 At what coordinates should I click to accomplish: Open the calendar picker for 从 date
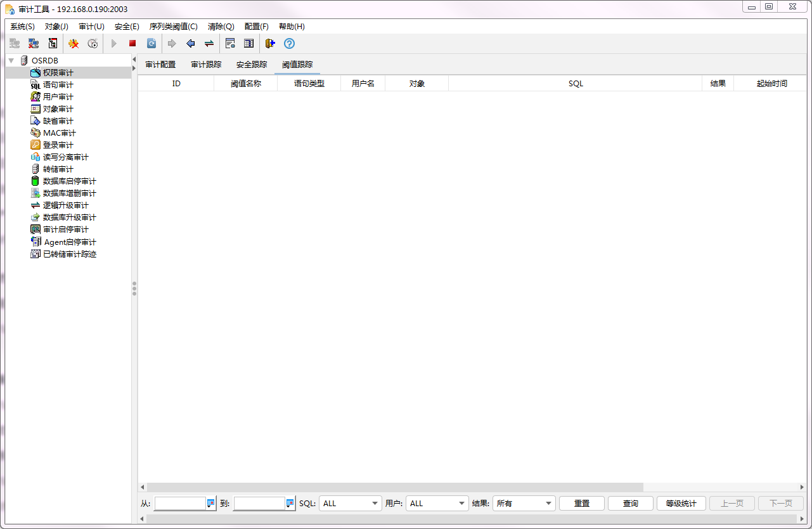(211, 503)
